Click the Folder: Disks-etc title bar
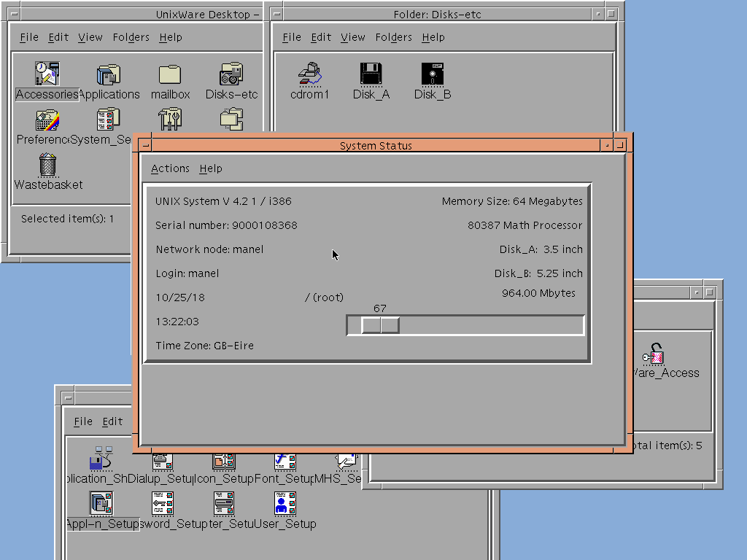The height and width of the screenshot is (560, 747). [438, 15]
